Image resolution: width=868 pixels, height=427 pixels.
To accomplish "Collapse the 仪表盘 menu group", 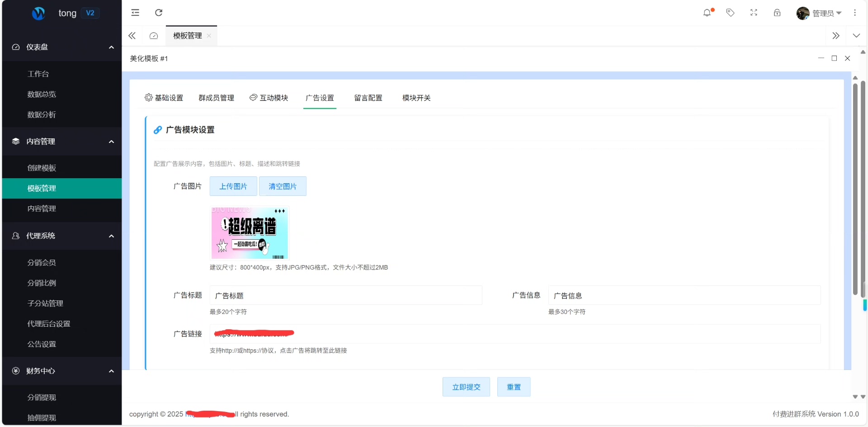I will click(x=111, y=47).
